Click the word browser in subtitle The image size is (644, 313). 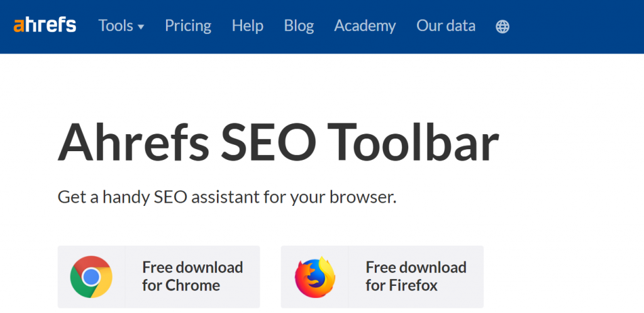(x=363, y=197)
